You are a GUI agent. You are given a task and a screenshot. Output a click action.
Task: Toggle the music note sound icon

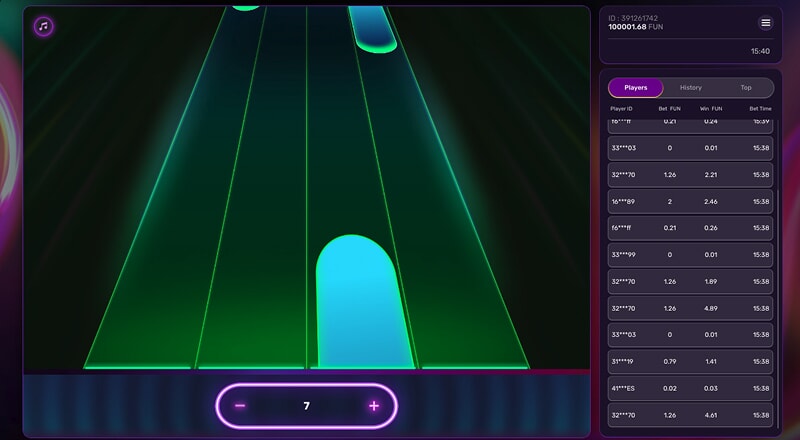coord(43,26)
